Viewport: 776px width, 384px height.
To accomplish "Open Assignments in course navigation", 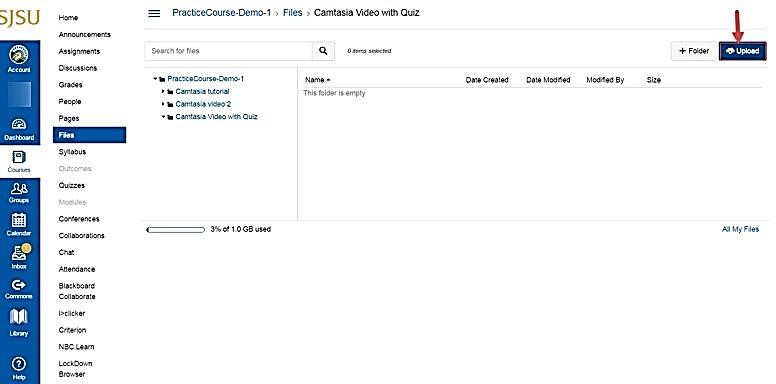I will pos(79,51).
